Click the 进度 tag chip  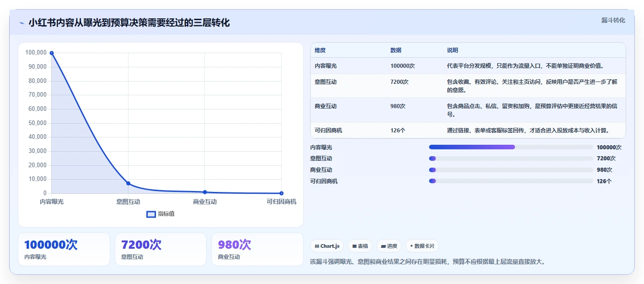pyautogui.click(x=389, y=246)
